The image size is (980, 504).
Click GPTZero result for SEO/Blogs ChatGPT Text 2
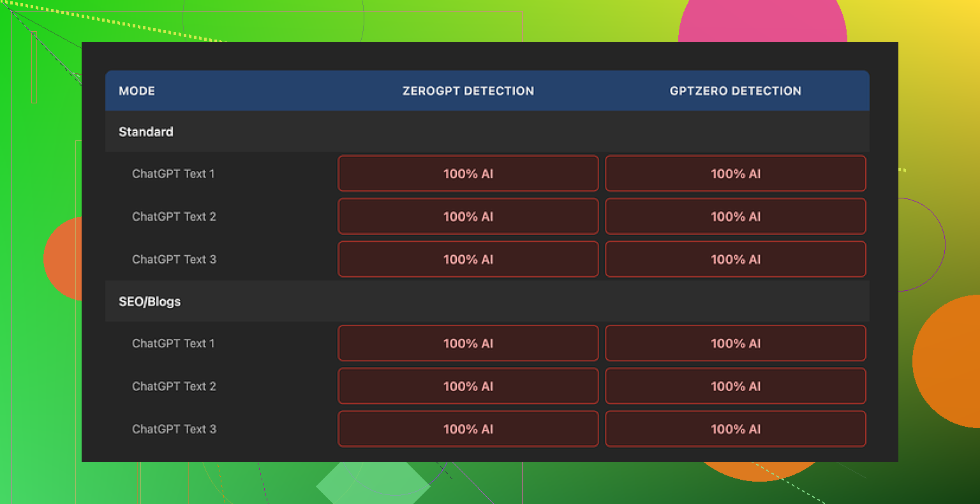point(735,386)
